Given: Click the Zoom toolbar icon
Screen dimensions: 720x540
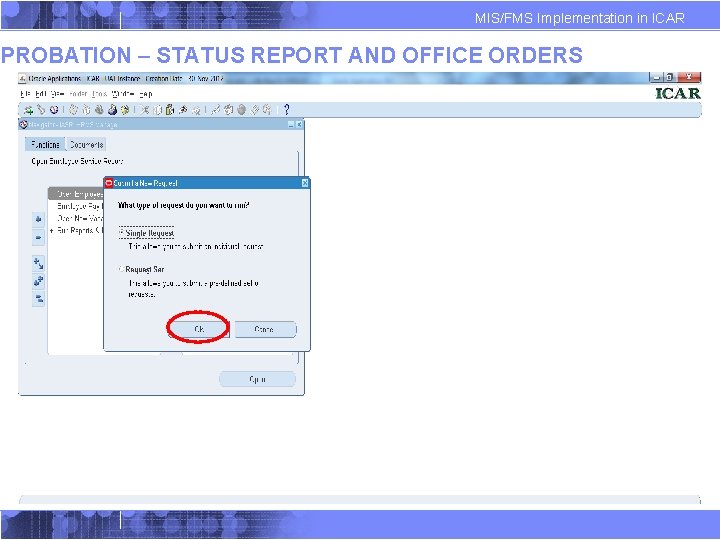Looking at the screenshot, I should tap(228, 110).
